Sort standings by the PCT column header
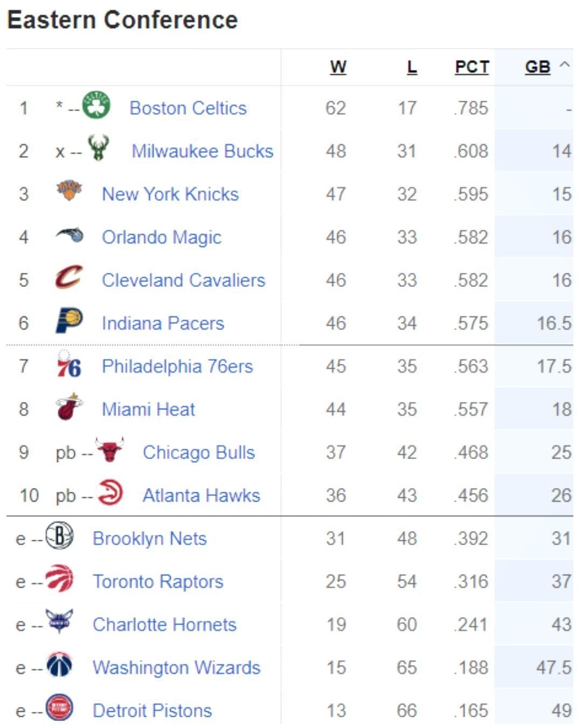The height and width of the screenshot is (728, 582). 470,67
